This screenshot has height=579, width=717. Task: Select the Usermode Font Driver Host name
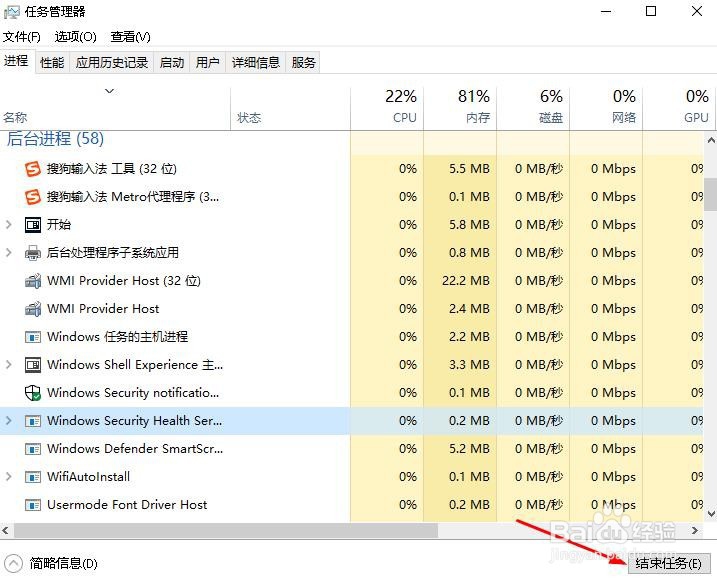point(127,505)
